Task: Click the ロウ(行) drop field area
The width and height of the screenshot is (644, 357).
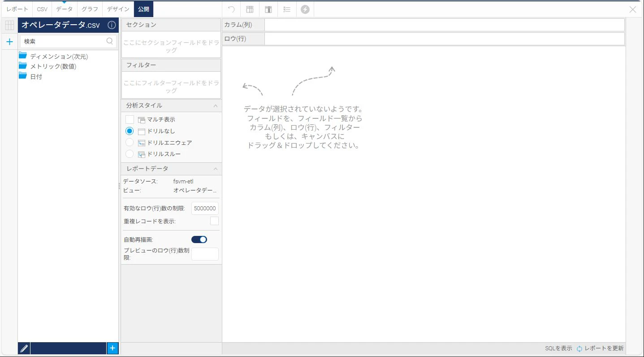Action: (444, 39)
